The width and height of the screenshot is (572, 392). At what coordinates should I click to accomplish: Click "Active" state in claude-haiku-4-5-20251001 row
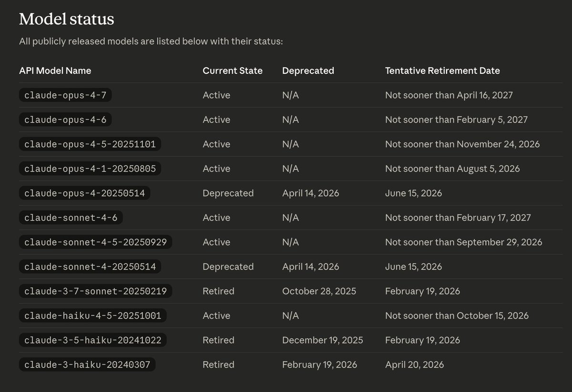tap(216, 315)
